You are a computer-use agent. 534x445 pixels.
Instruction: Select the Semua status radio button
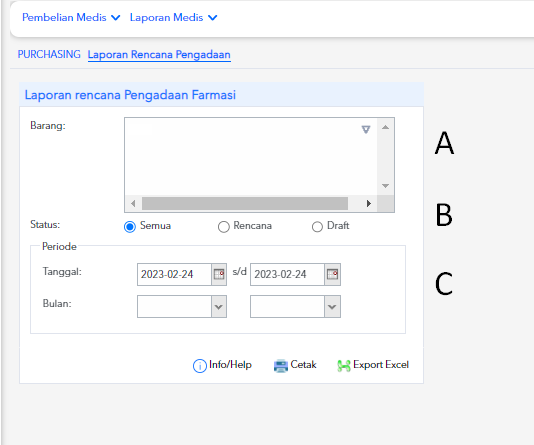[130, 226]
